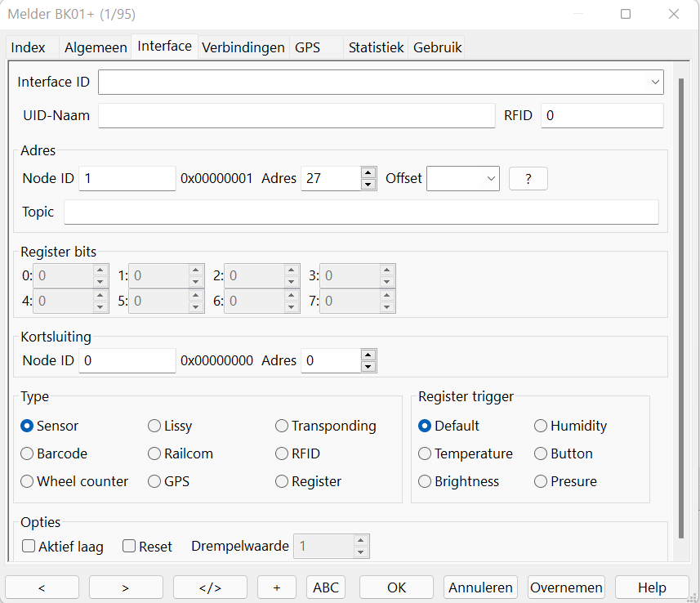700x603 pixels.
Task: Click the vertical scrollbar on the right
Action: click(682, 310)
